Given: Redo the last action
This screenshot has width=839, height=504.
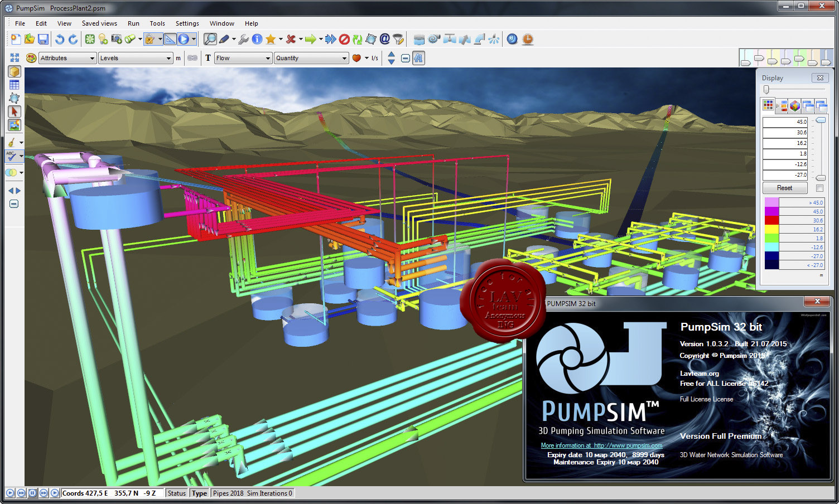Looking at the screenshot, I should coord(73,39).
